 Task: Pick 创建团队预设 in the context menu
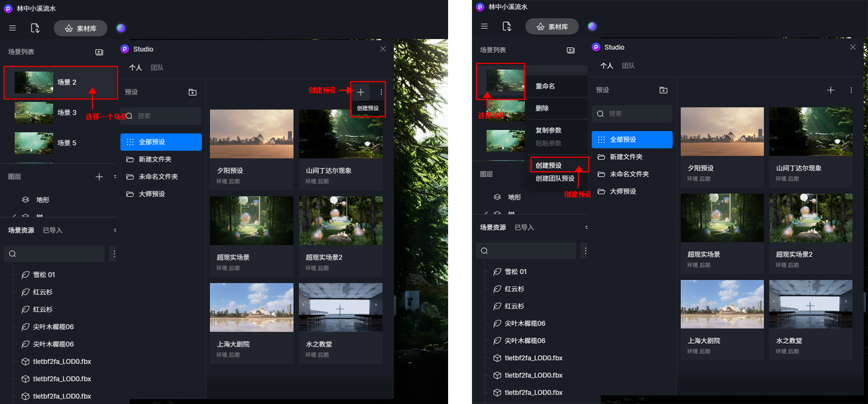tap(555, 178)
